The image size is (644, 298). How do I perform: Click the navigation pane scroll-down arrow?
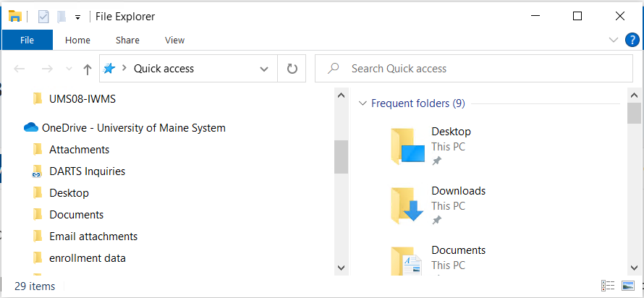click(341, 268)
